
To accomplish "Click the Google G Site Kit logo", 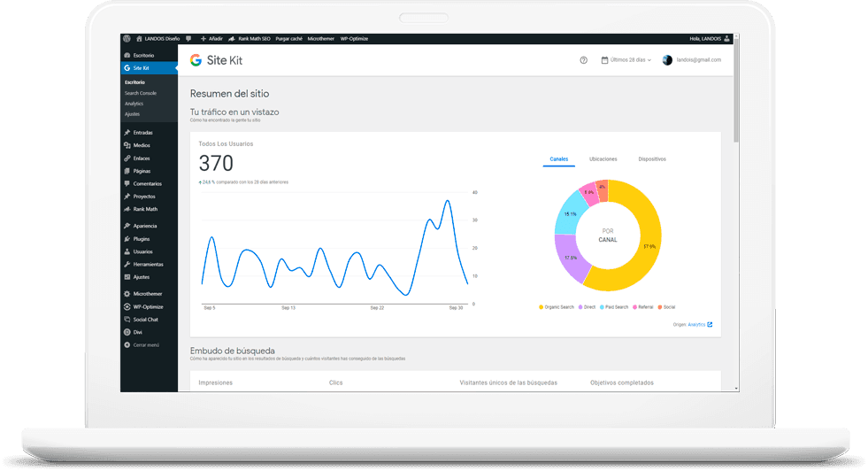I will click(x=196, y=60).
